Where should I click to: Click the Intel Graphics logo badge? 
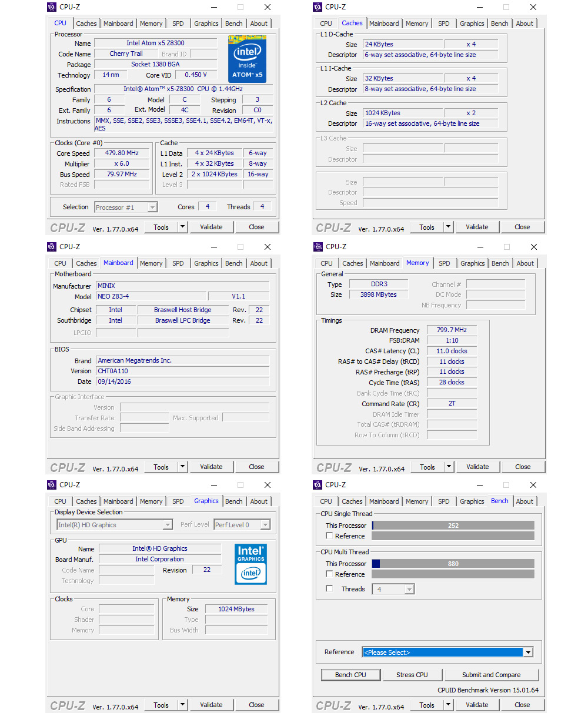point(250,564)
